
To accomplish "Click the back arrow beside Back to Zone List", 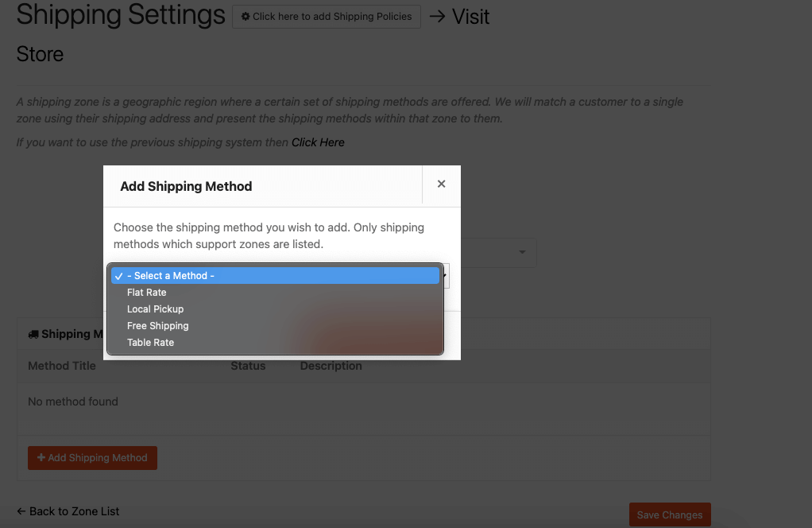I will click(x=20, y=511).
